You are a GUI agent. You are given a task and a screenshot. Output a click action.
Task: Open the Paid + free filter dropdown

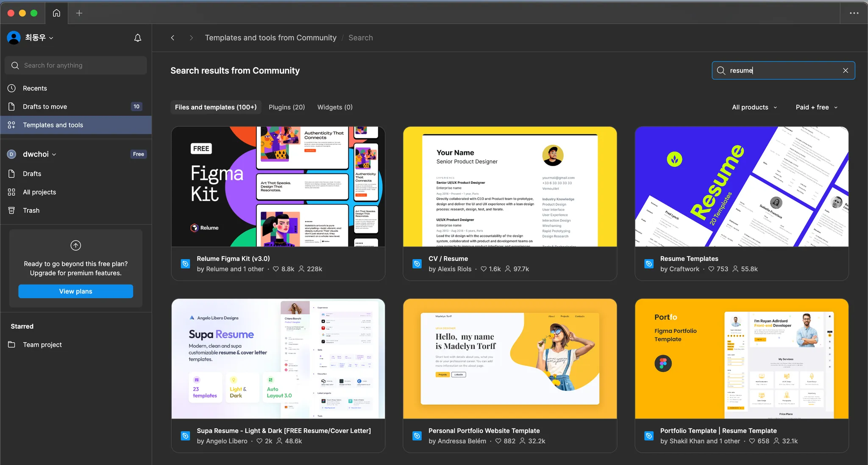[x=815, y=107]
